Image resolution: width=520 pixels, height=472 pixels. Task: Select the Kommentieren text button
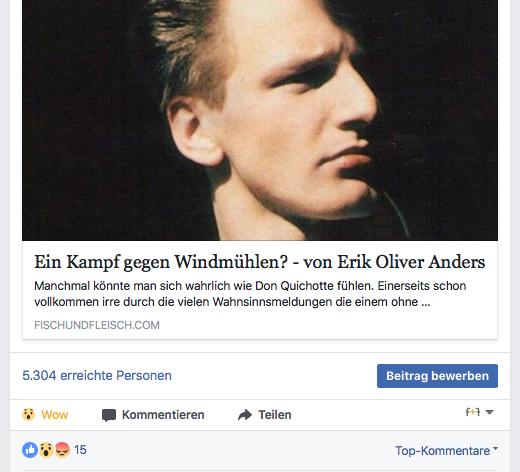tap(163, 415)
